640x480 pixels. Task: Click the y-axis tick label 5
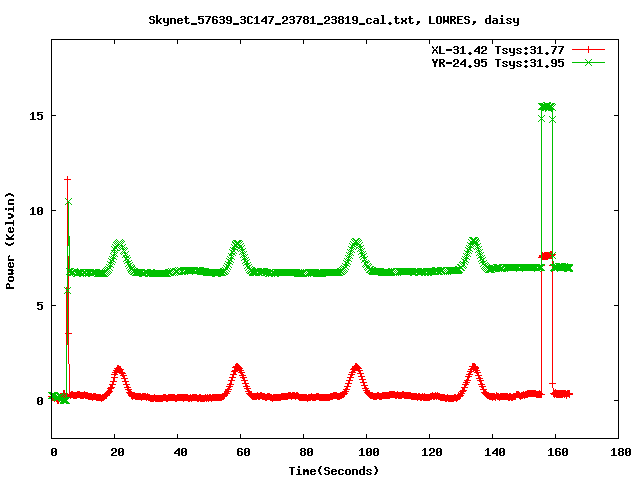coord(40,306)
